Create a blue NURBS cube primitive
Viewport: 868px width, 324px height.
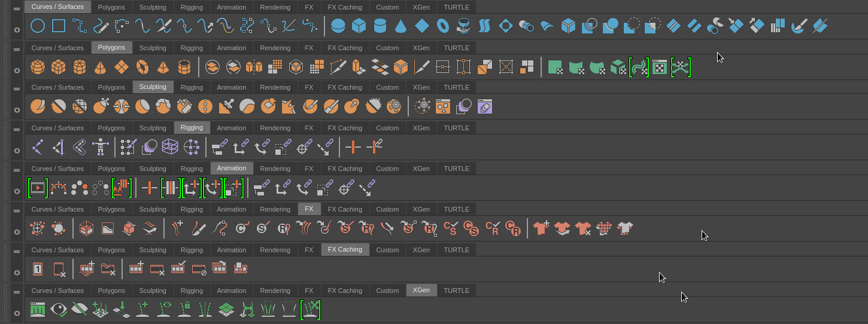(x=359, y=26)
